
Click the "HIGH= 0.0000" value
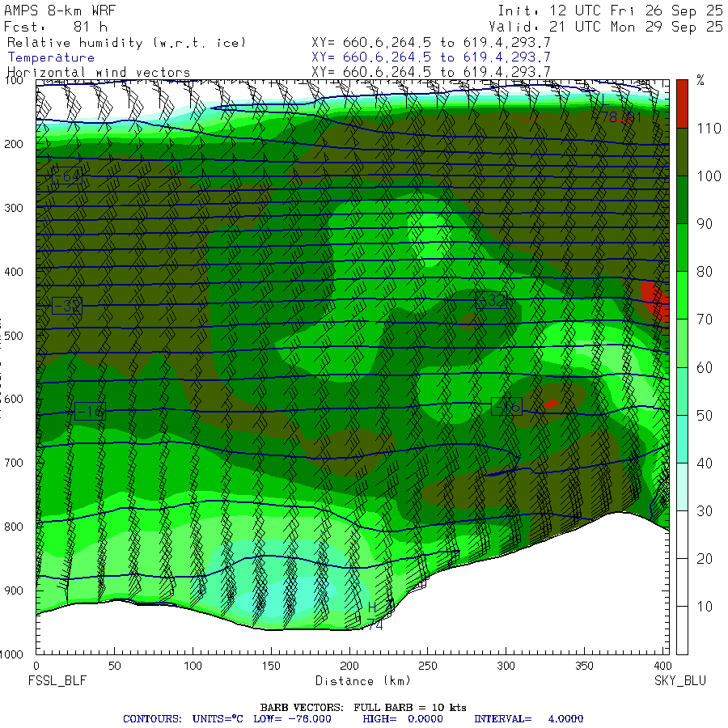coord(403,719)
